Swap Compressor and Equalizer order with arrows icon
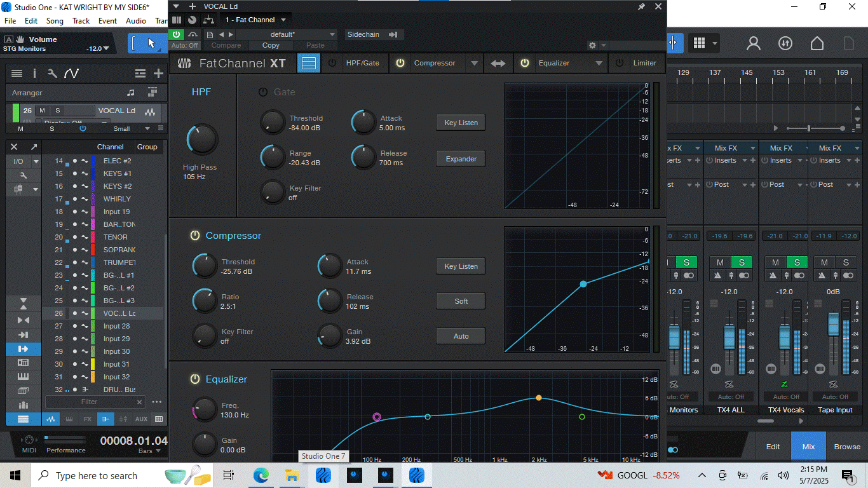The height and width of the screenshot is (488, 868). pyautogui.click(x=499, y=64)
